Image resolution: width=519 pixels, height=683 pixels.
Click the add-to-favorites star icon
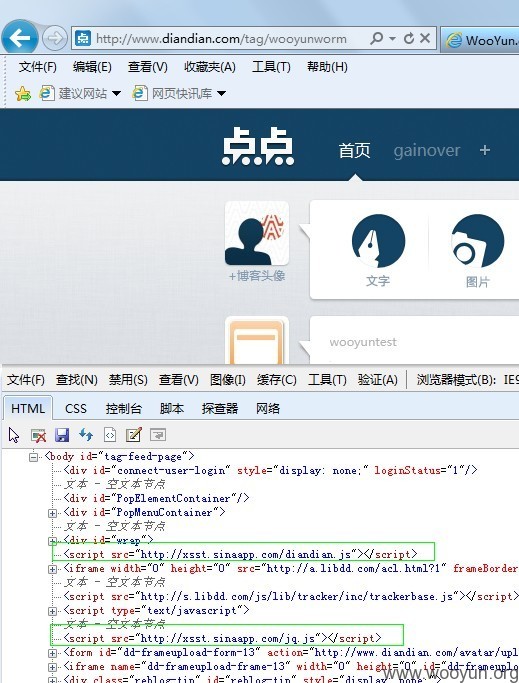click(23, 93)
